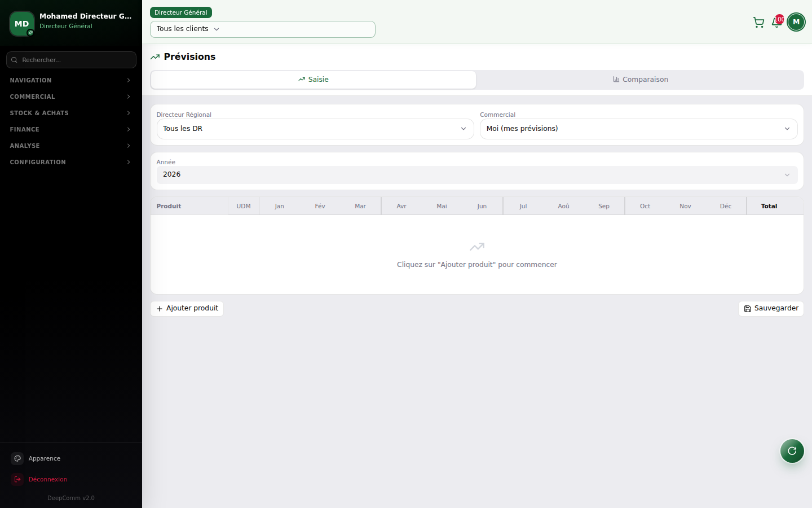Click the MD profile avatar in sidebar
The width and height of the screenshot is (812, 508).
click(22, 24)
